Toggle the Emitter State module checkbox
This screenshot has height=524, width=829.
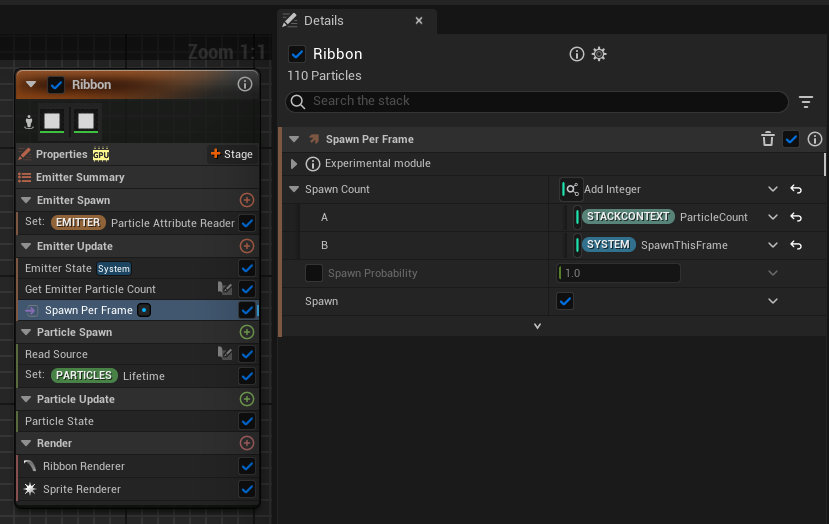click(x=247, y=268)
